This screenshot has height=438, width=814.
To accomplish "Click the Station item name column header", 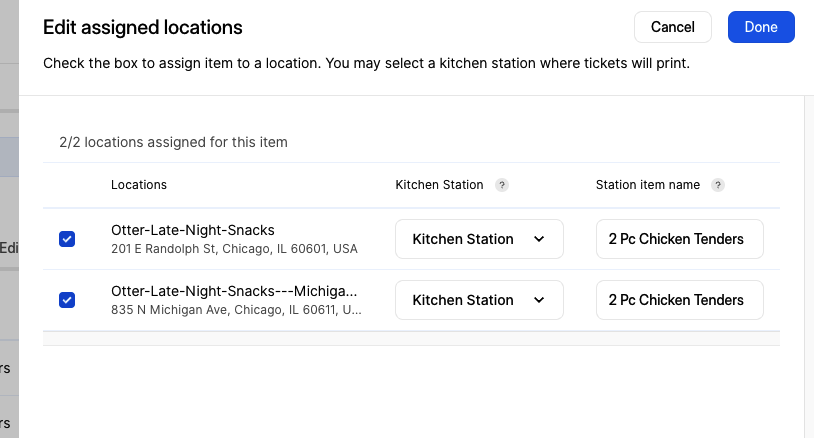I will [x=648, y=185].
